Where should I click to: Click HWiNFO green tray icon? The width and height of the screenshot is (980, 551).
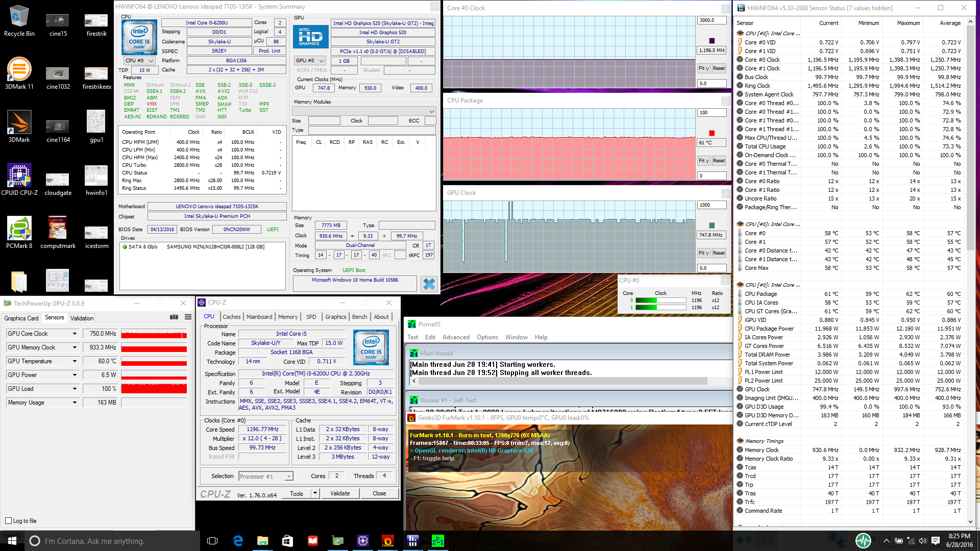(x=863, y=540)
